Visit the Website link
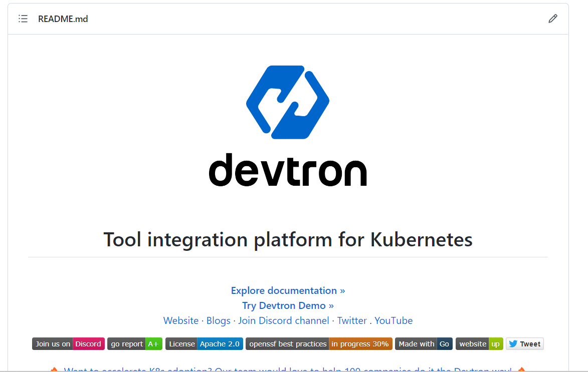 click(181, 320)
